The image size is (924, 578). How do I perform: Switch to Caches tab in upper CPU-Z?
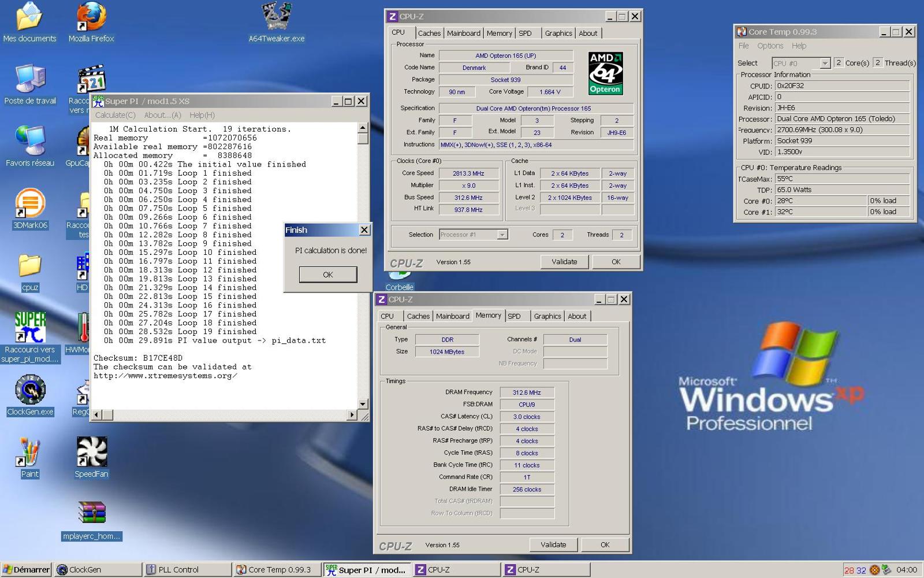tap(429, 34)
